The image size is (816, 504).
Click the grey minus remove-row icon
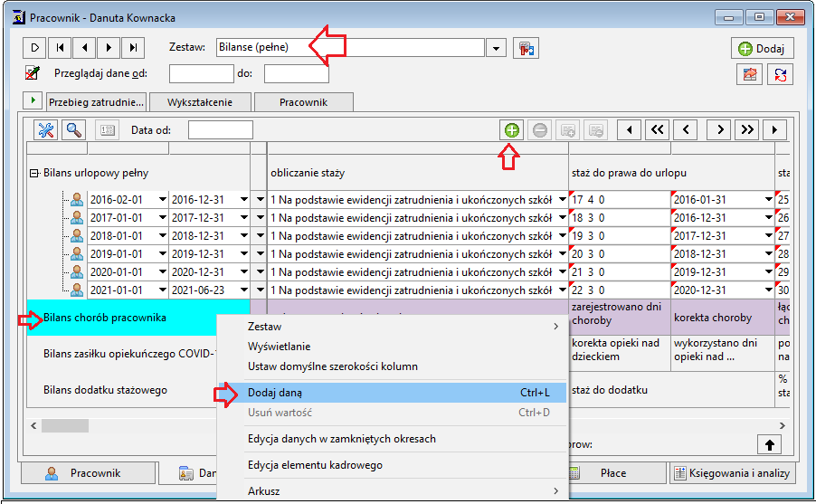tap(540, 129)
